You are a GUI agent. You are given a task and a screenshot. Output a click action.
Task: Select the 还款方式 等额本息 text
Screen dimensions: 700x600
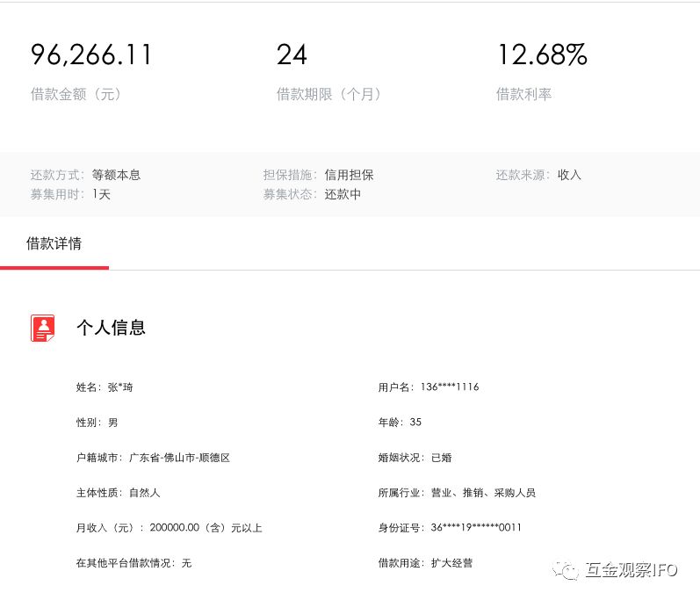pos(85,175)
